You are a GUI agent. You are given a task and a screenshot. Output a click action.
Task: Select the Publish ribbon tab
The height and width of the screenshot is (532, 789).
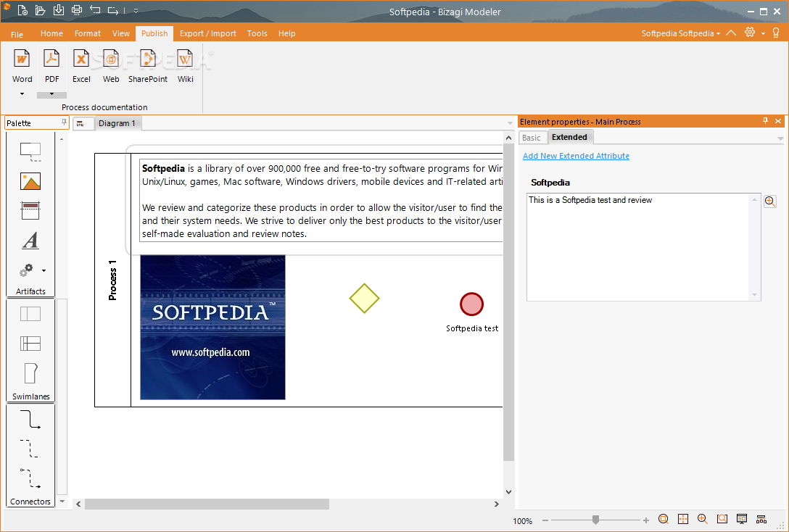point(154,33)
